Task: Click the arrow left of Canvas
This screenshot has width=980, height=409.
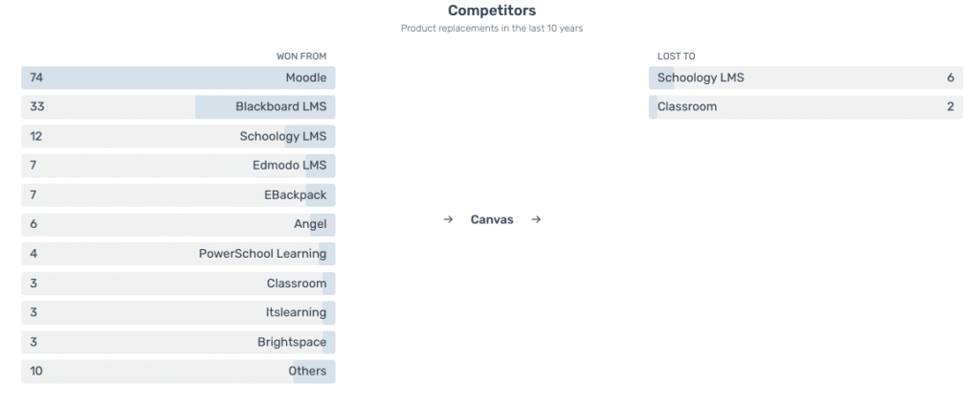Action: tap(448, 219)
